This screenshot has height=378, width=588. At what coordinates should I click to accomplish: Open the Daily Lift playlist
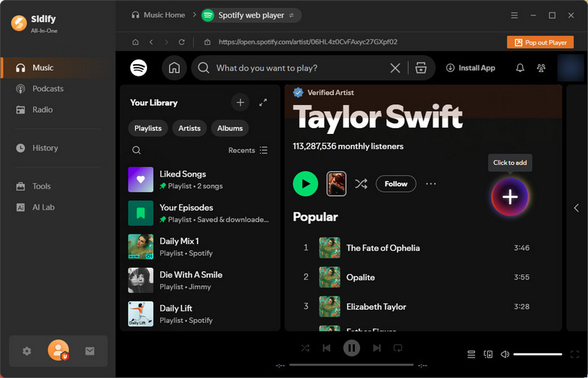click(x=199, y=314)
